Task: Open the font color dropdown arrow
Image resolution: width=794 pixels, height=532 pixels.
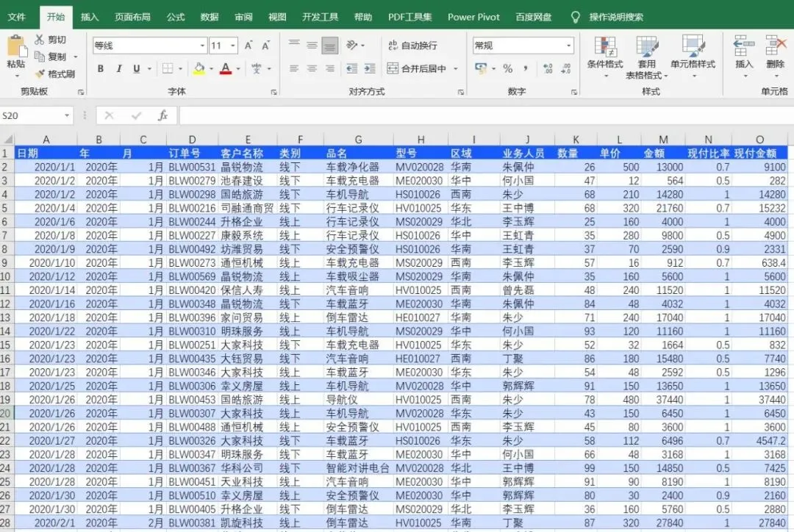Action: (x=238, y=69)
